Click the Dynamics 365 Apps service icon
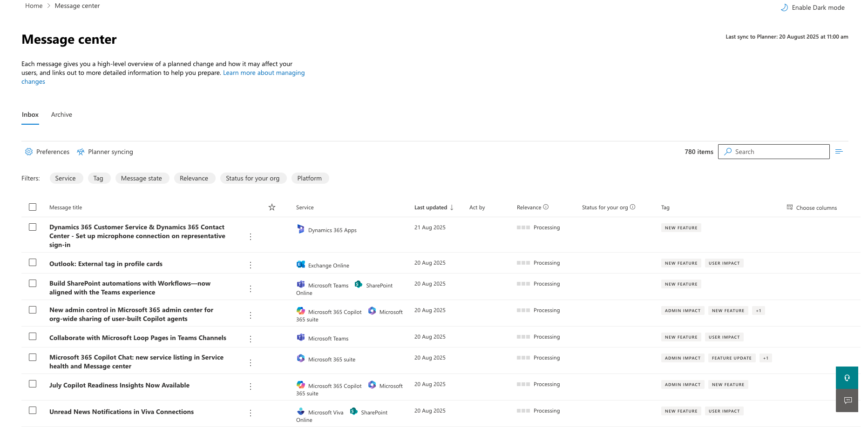Viewport: 868px width, 427px height. (x=301, y=229)
